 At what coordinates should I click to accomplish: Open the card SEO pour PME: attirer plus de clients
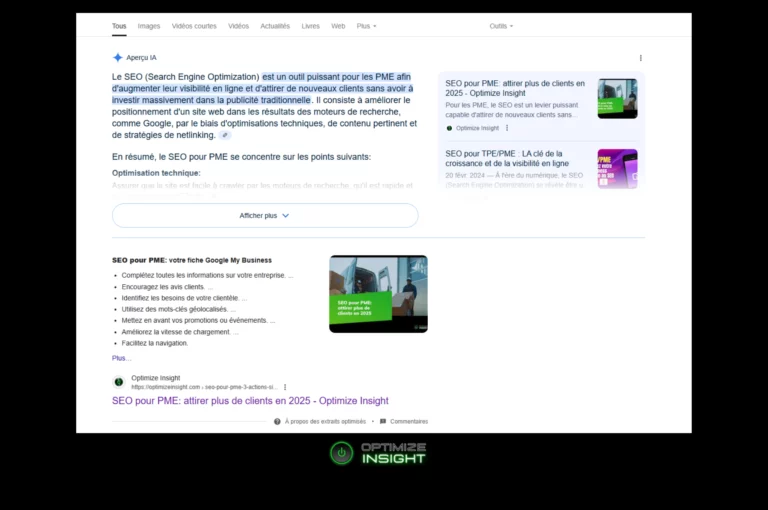515,88
